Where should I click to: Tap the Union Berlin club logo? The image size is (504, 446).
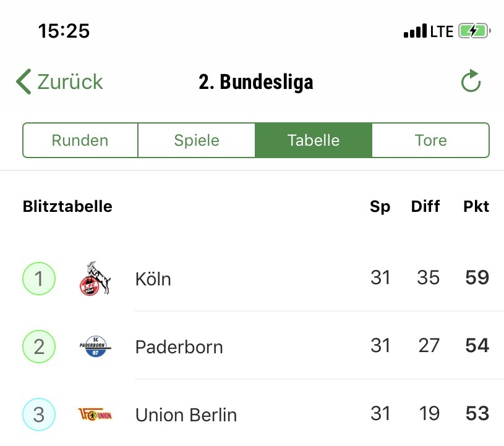click(95, 414)
